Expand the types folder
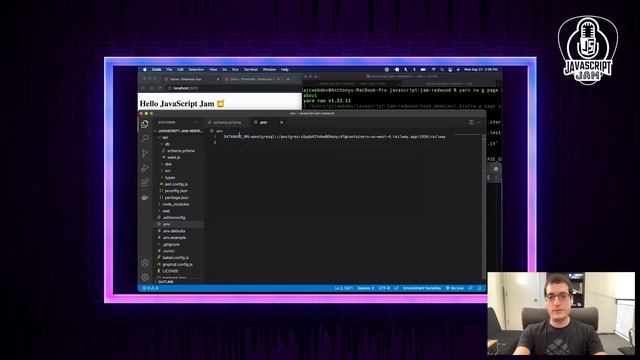The image size is (640, 360). point(170,178)
